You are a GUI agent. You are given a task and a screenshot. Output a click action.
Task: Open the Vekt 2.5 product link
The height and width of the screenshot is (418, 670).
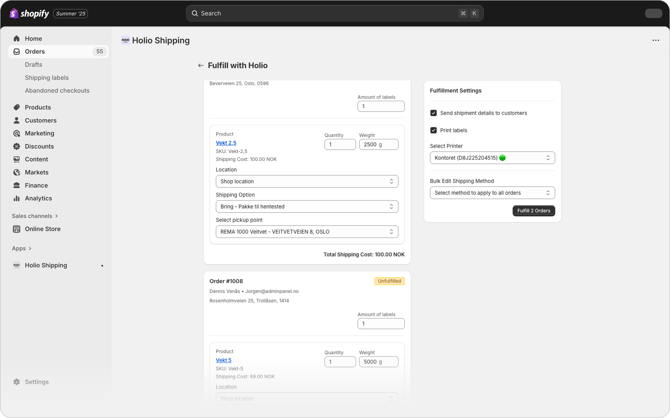tap(226, 143)
